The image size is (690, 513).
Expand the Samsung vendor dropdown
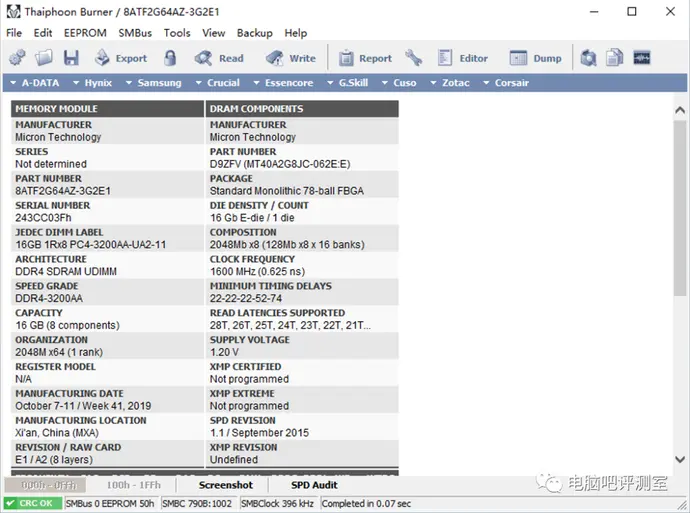click(154, 83)
